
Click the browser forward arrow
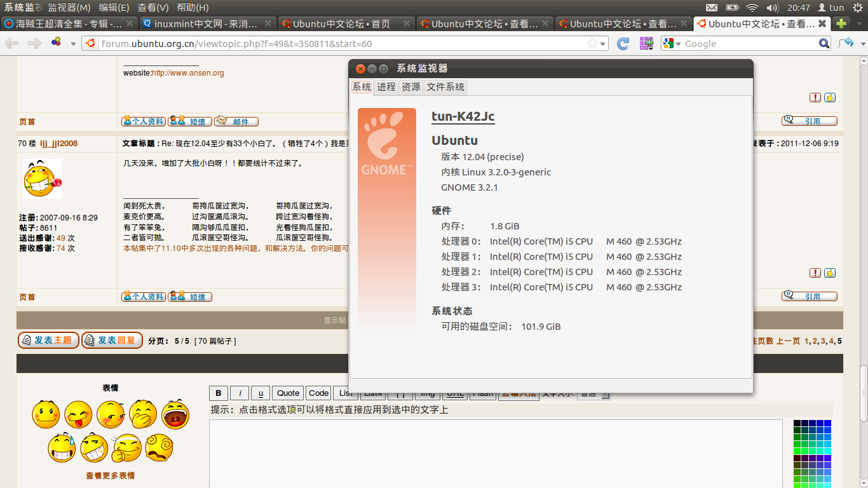[x=33, y=43]
